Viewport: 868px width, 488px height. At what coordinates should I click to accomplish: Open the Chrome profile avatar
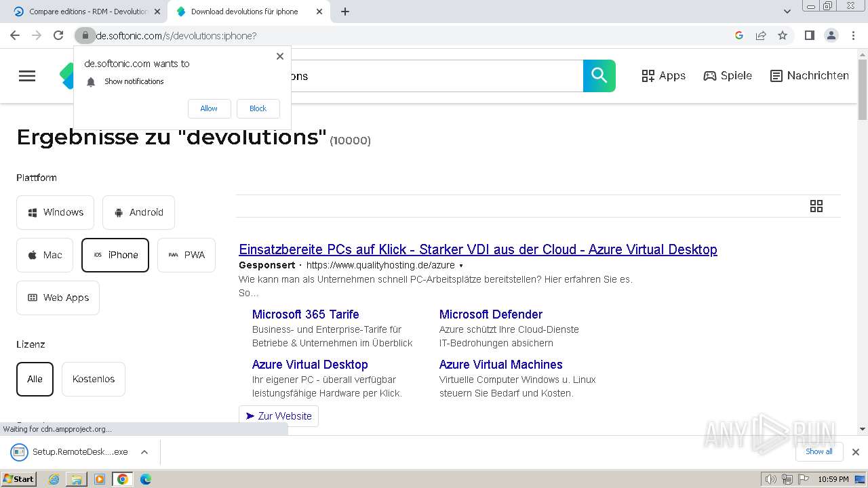click(831, 35)
